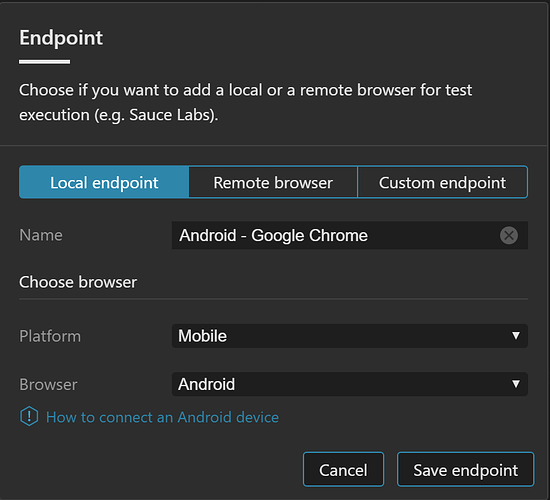Open the Browser dropdown showing Android
Image resolution: width=550 pixels, height=500 pixels.
click(x=350, y=384)
